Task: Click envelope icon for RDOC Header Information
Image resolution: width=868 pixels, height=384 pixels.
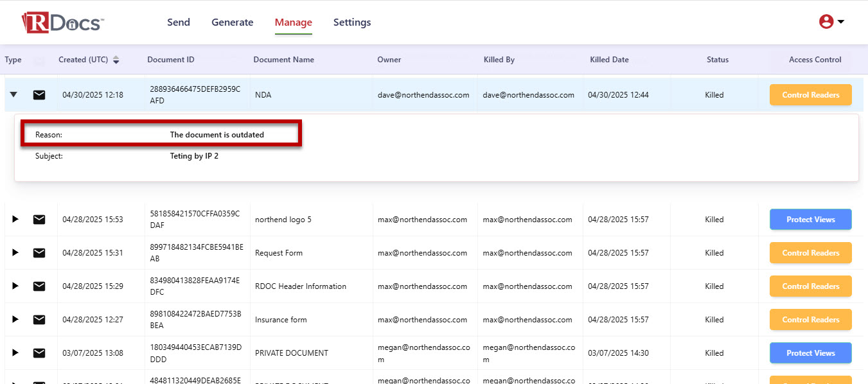Action: [39, 286]
